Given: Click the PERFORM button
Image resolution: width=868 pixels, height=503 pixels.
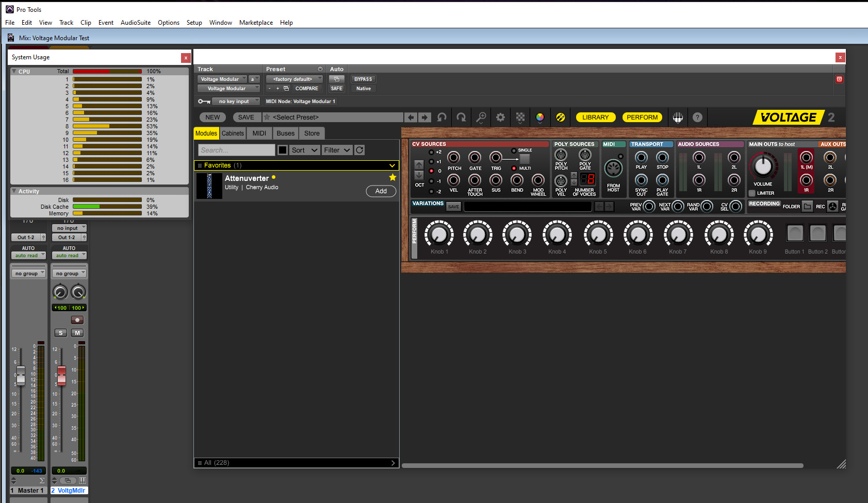Looking at the screenshot, I should coord(642,118).
